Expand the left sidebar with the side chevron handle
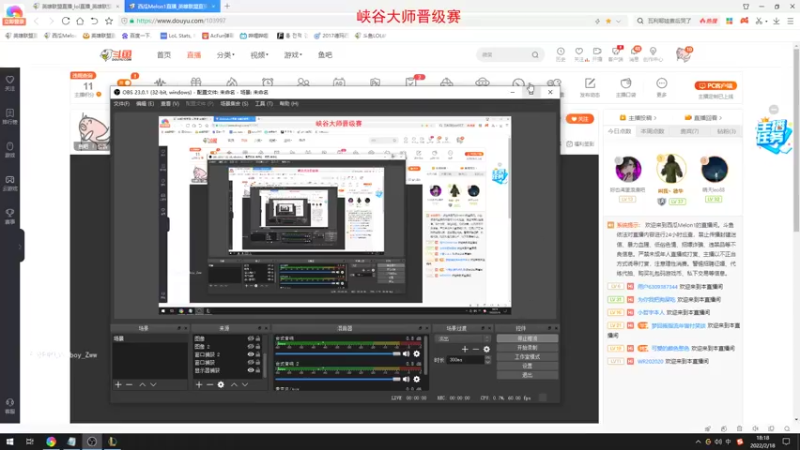 20,246
